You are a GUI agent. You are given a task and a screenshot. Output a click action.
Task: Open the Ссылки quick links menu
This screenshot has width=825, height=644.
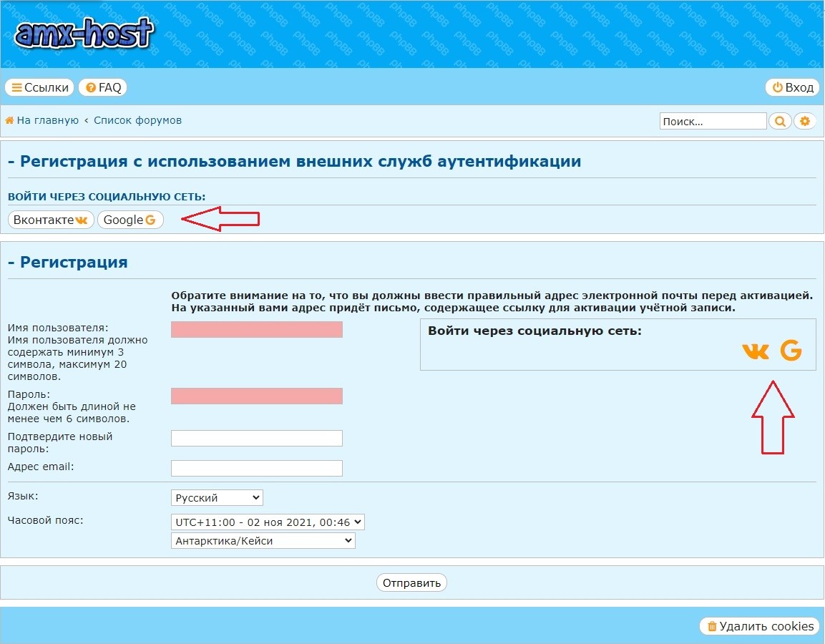click(x=39, y=87)
